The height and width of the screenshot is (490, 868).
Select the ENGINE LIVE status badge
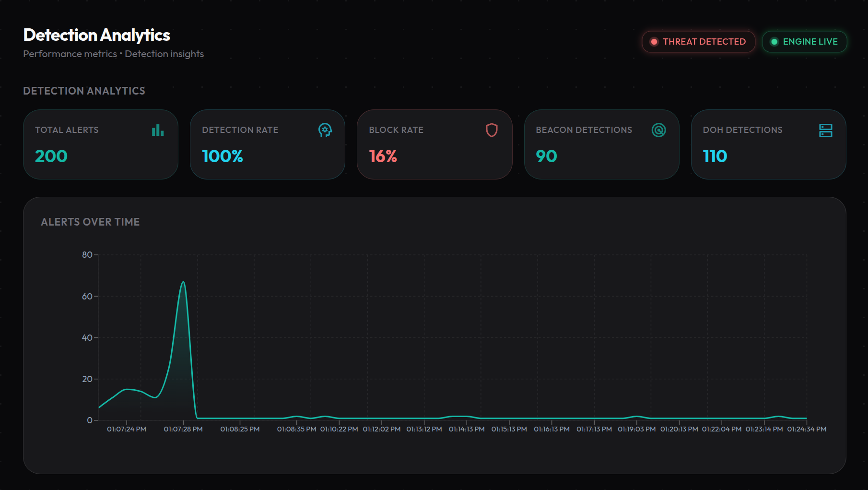(x=804, y=42)
